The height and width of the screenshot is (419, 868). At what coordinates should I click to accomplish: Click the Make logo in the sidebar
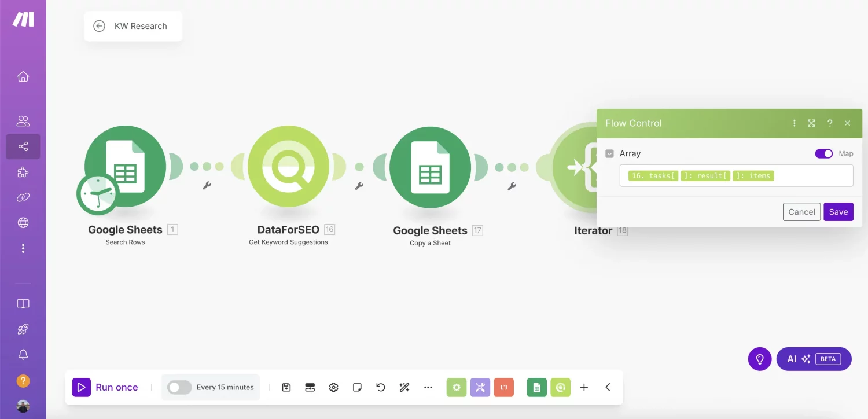coord(23,19)
